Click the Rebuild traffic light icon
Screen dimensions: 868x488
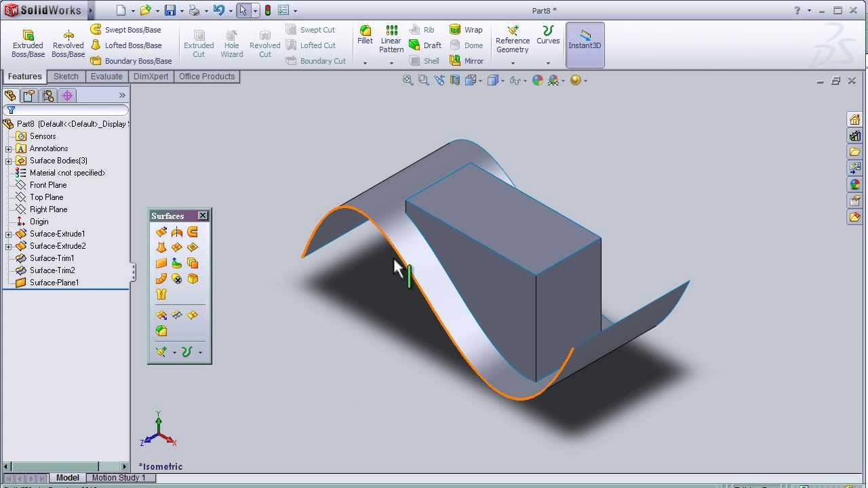click(x=268, y=10)
